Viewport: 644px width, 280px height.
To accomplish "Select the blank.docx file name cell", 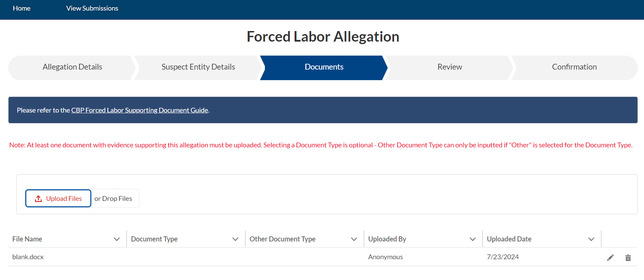I will click(28, 257).
